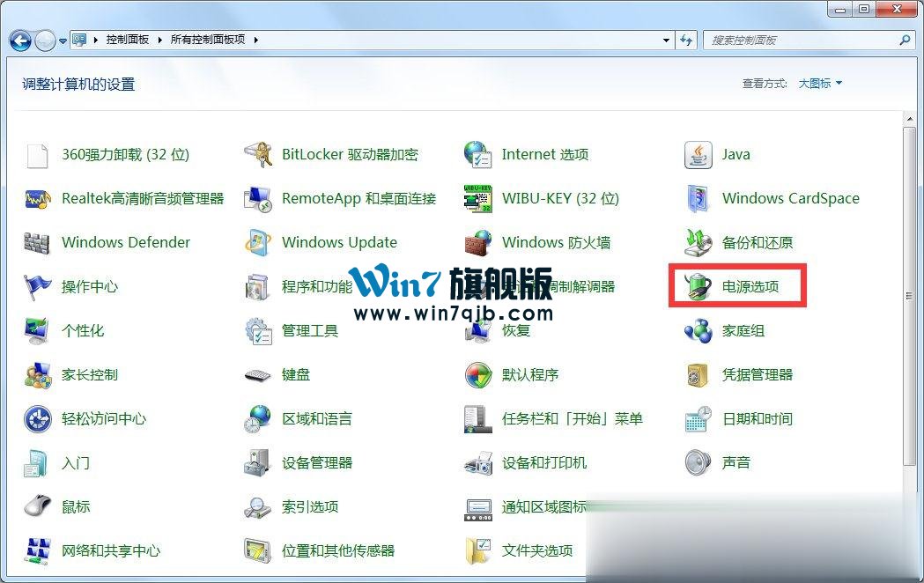Open the Realtek高清晰音频管理器 icon

[x=37, y=199]
